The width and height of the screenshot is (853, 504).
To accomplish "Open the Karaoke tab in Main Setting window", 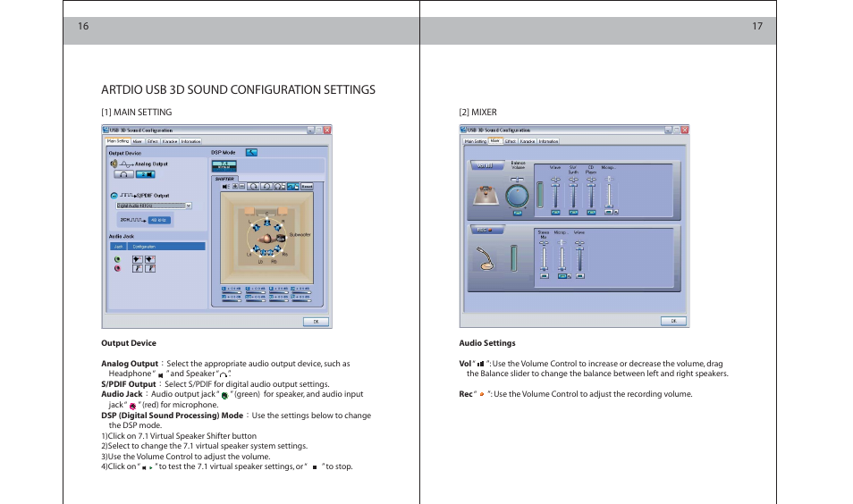I will [170, 141].
